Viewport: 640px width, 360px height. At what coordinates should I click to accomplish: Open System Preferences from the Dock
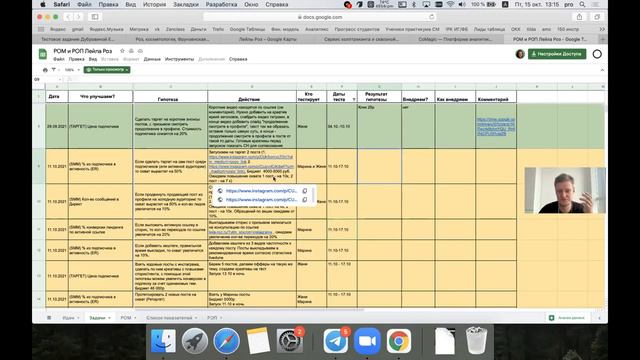click(x=289, y=341)
